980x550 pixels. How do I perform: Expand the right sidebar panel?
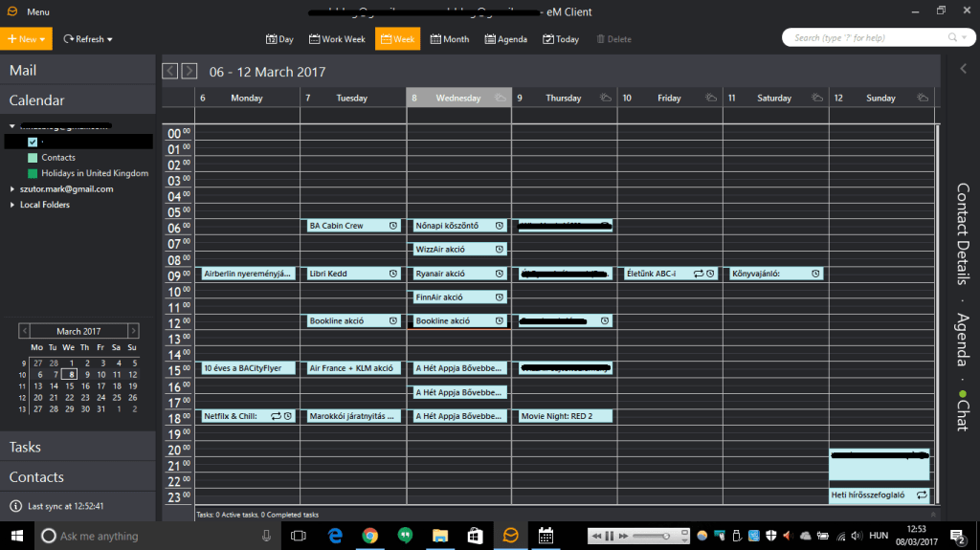[x=963, y=69]
